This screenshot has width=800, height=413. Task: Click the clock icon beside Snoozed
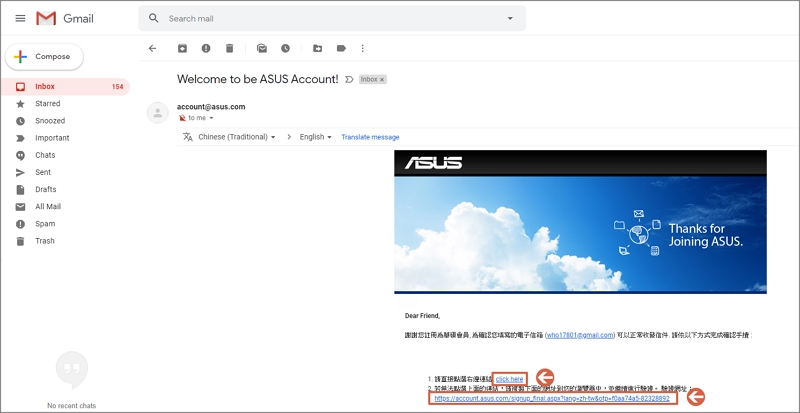coord(20,121)
